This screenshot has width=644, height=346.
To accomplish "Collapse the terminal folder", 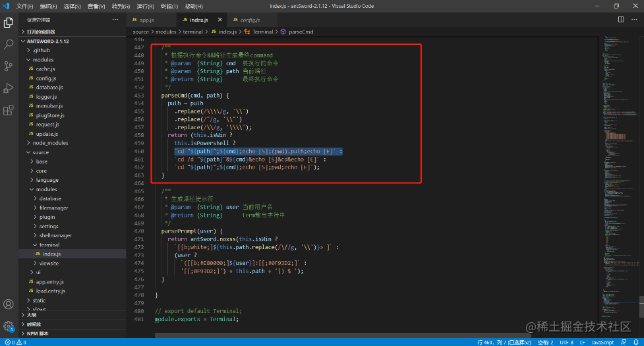I will 49,245.
